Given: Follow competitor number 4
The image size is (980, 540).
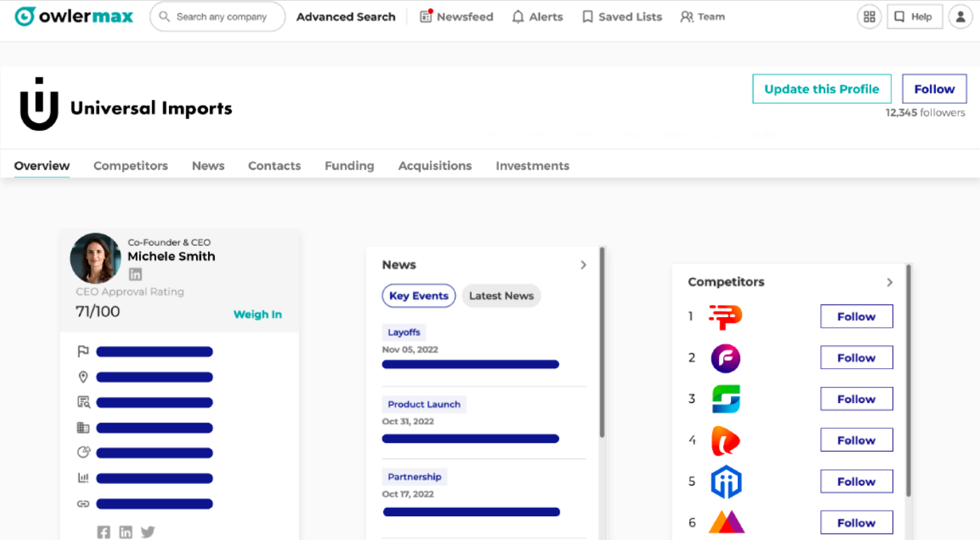Looking at the screenshot, I should click(856, 440).
